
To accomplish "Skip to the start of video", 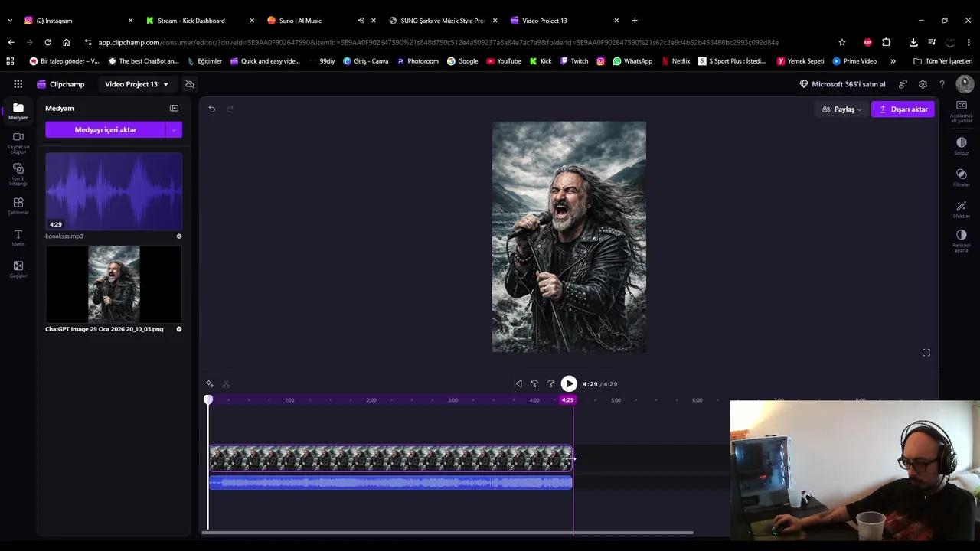I will click(518, 384).
